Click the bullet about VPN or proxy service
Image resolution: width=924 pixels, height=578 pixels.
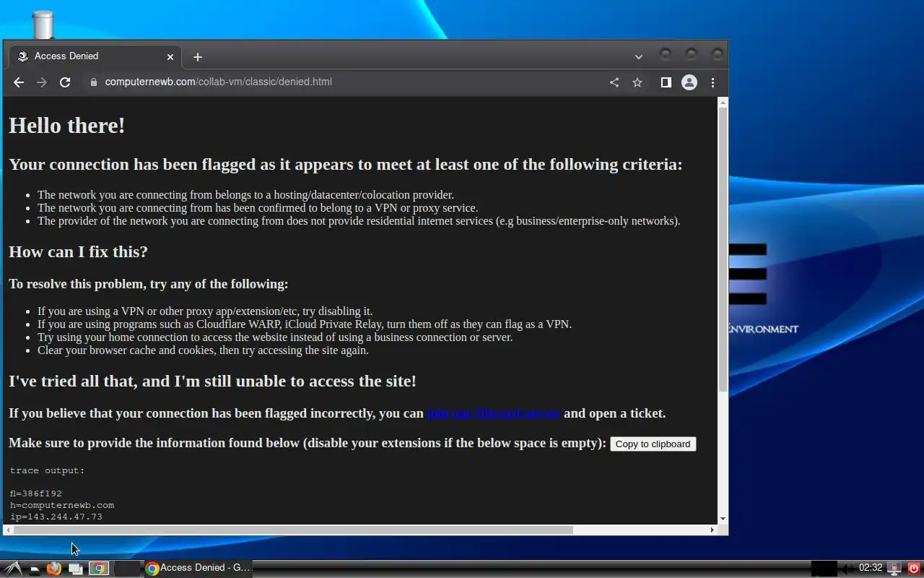[258, 208]
